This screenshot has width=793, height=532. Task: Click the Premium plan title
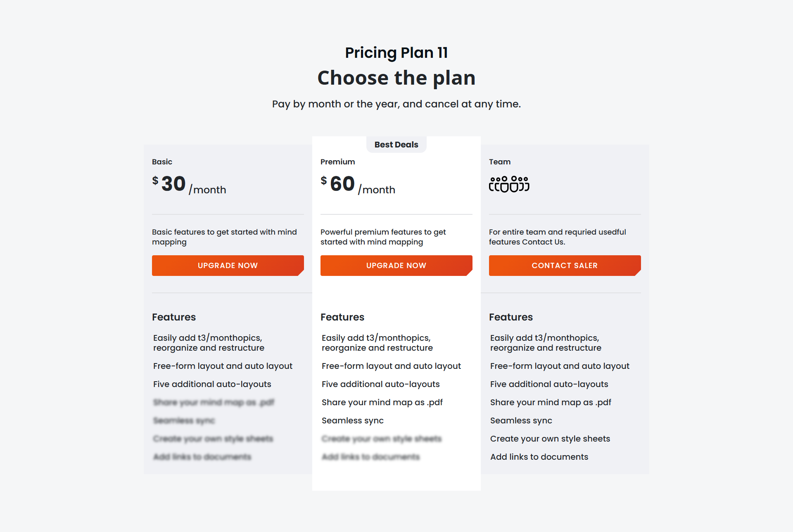pos(337,162)
